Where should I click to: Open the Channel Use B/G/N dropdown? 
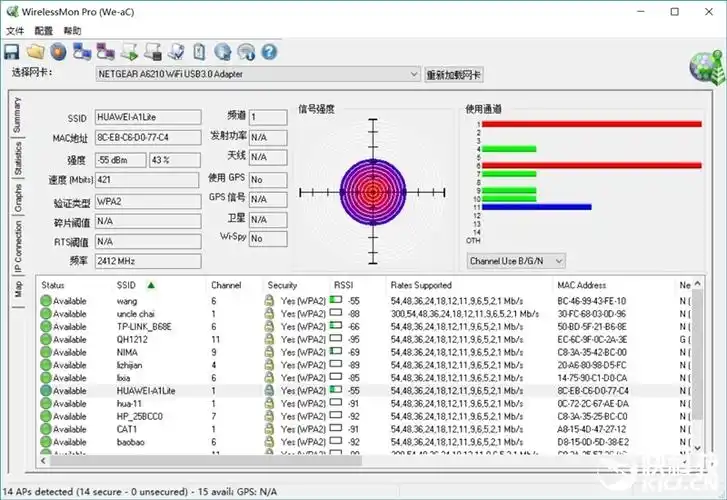click(516, 261)
